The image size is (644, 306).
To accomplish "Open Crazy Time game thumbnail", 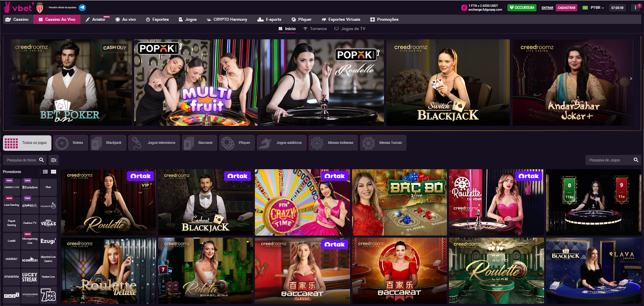I will point(302,202).
